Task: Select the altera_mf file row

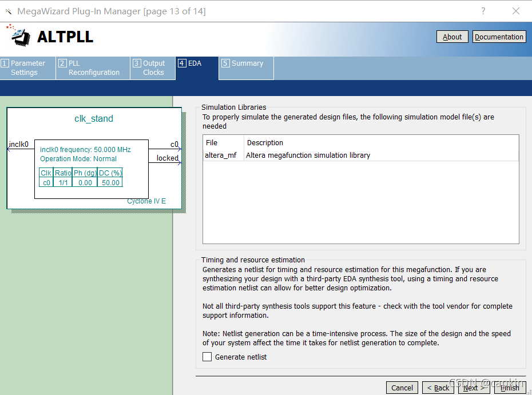Action: click(x=360, y=155)
